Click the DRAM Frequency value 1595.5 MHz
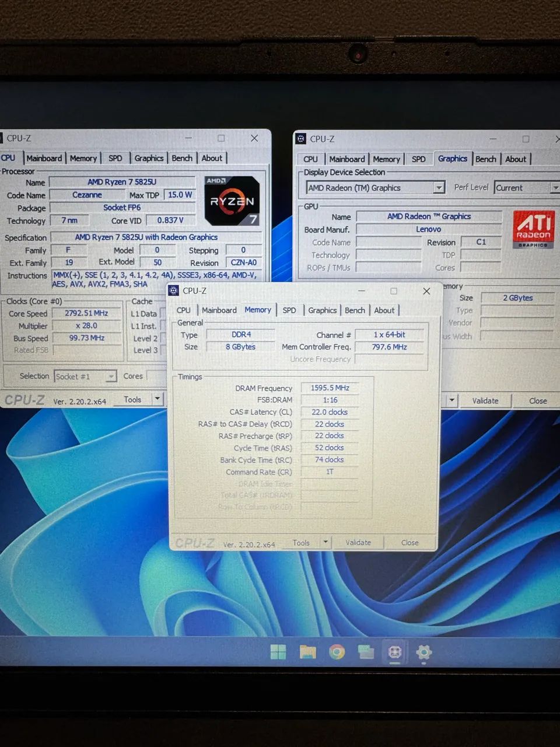Viewport: 560px width, 747px height. pyautogui.click(x=330, y=388)
